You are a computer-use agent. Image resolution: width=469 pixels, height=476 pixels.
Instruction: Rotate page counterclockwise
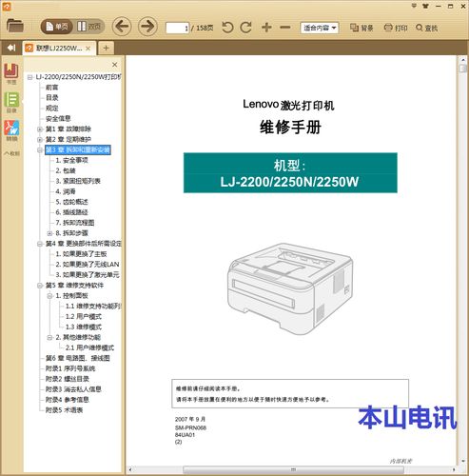coord(227,28)
